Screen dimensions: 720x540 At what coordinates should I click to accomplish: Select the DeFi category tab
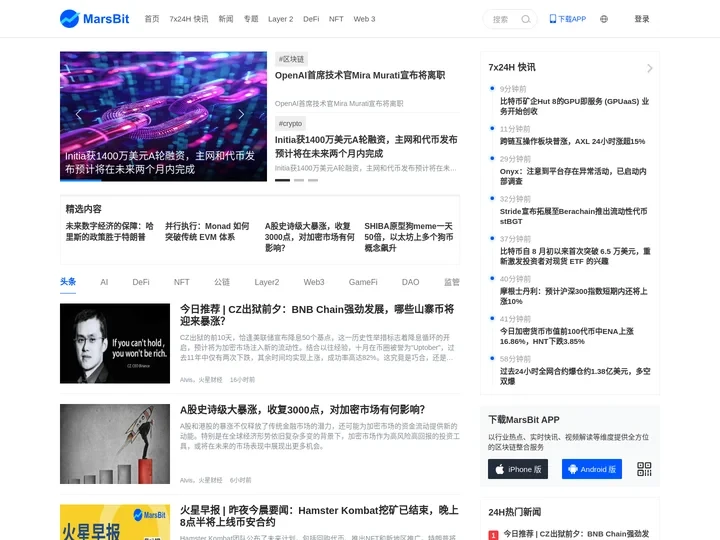tap(141, 282)
